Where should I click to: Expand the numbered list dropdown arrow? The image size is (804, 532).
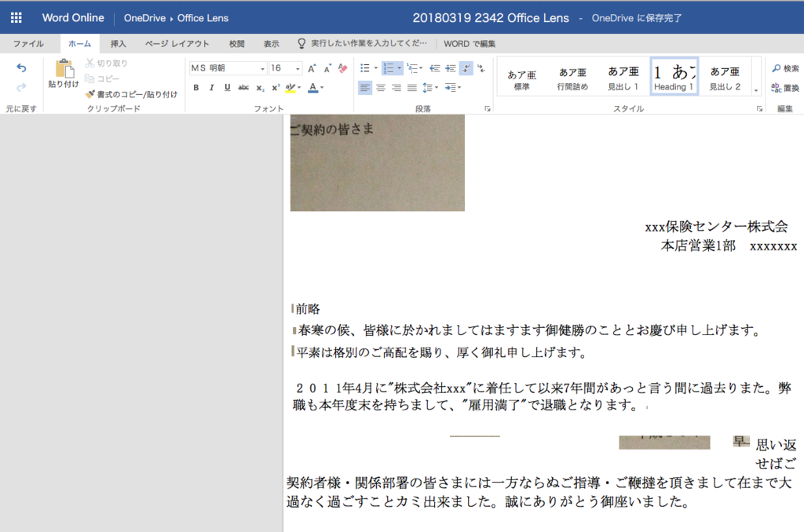(x=399, y=68)
